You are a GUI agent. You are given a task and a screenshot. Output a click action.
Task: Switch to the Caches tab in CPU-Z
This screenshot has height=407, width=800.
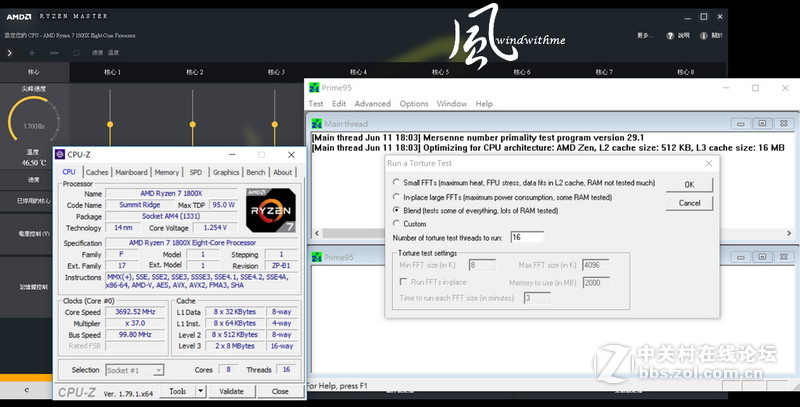coord(97,172)
